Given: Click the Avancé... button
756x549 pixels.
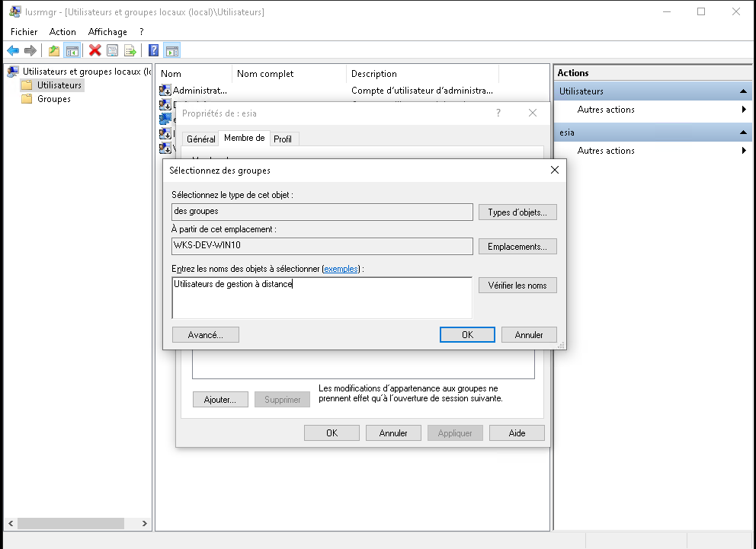Looking at the screenshot, I should (206, 335).
